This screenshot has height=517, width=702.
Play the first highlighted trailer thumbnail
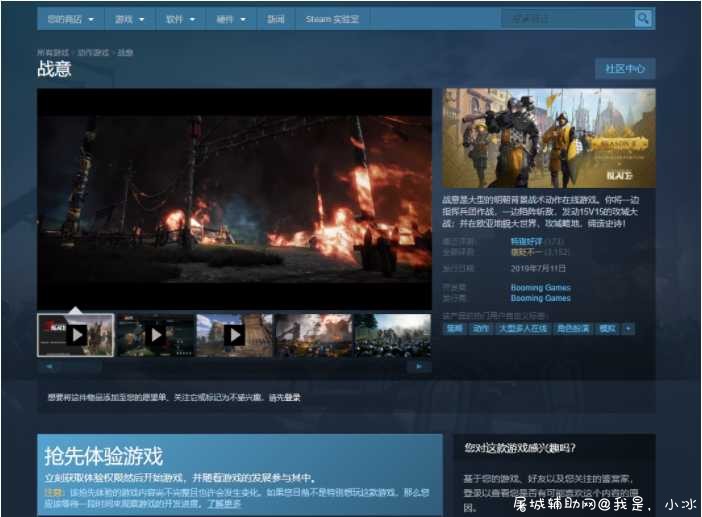[76, 335]
